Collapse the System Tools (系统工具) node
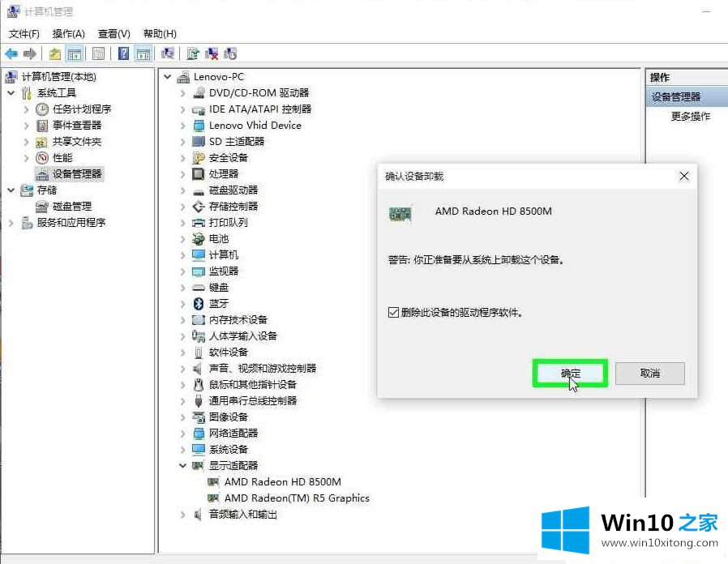The width and height of the screenshot is (728, 564). point(11,93)
